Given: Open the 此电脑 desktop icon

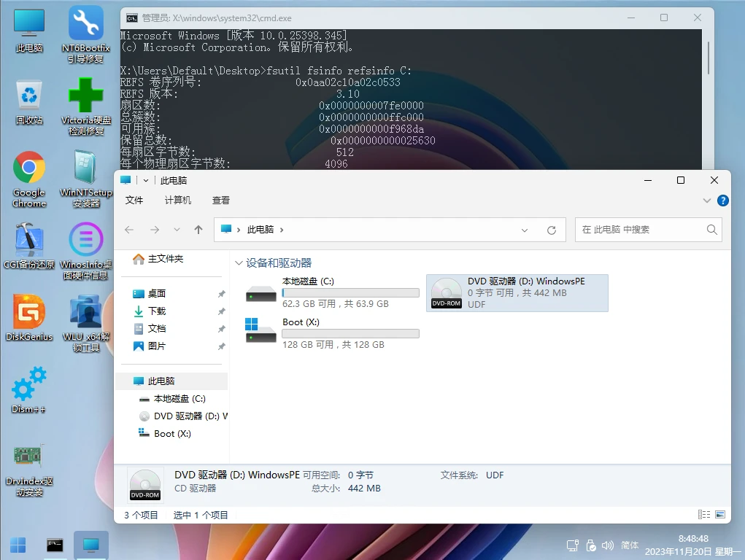Looking at the screenshot, I should click(29, 31).
